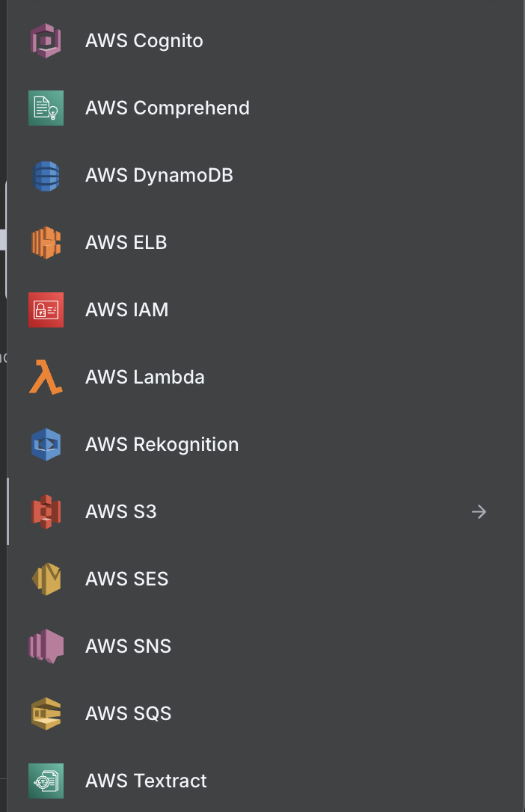Click the AWS IAM red badge icon
The image size is (525, 812).
click(46, 310)
